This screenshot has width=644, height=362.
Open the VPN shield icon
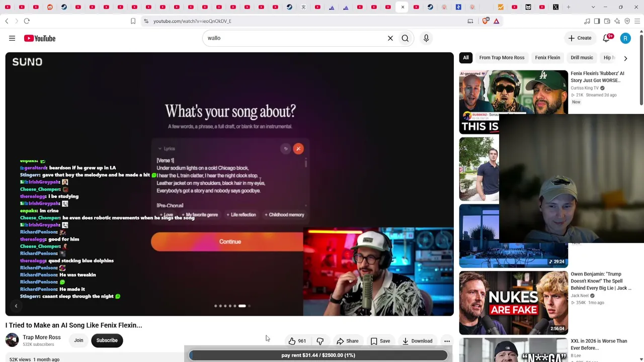[x=627, y=21]
